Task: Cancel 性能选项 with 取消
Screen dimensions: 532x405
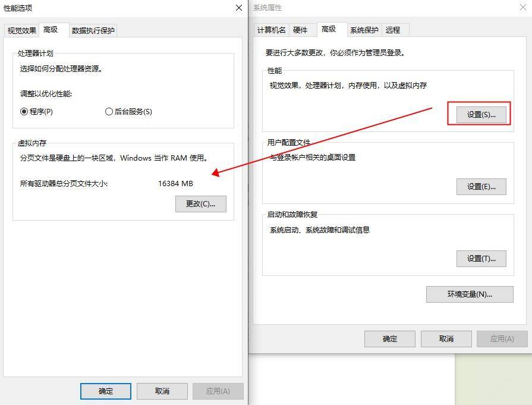Action: point(162,391)
